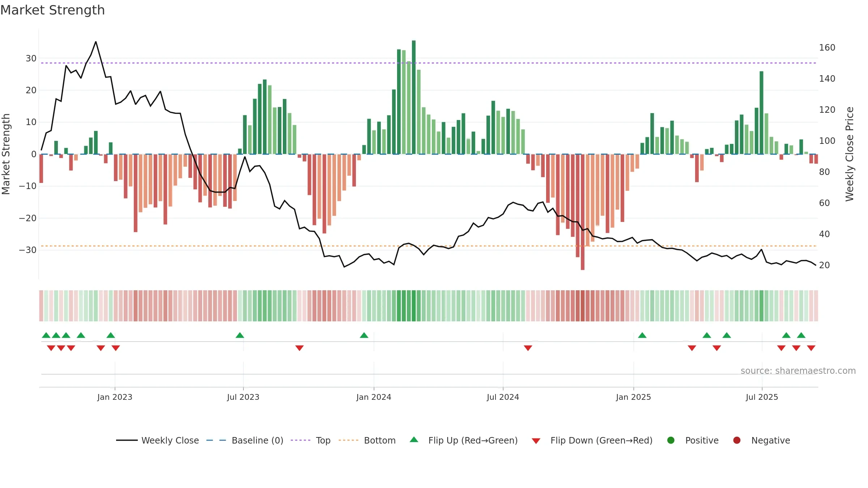Click the 'Jul 2024' x-axis label
Image resolution: width=868 pixels, height=488 pixels.
click(503, 397)
